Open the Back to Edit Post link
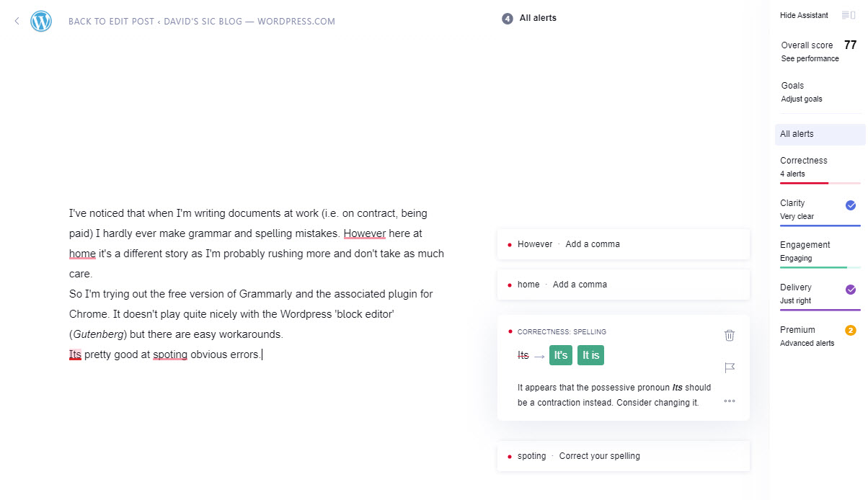868x500 pixels. [x=202, y=22]
